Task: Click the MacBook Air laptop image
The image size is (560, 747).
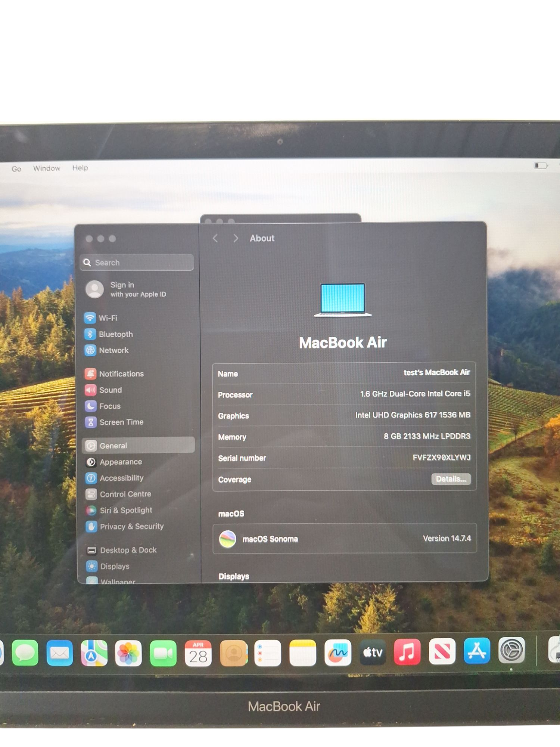Action: 343,300
